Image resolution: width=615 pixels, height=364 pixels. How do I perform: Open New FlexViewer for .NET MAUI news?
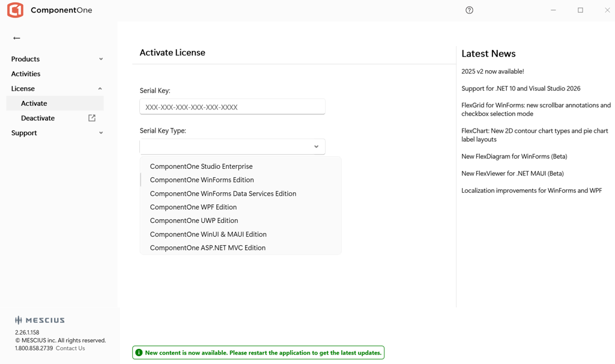coord(512,174)
